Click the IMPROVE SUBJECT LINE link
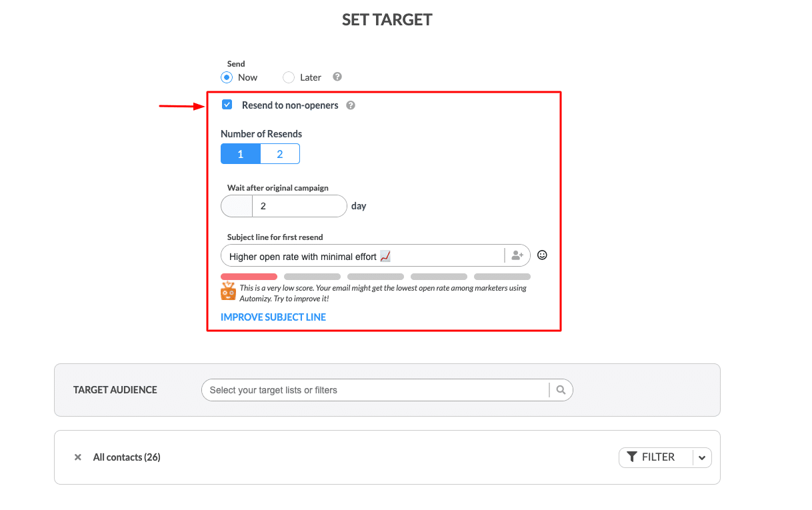The height and width of the screenshot is (510, 812). pos(273,317)
